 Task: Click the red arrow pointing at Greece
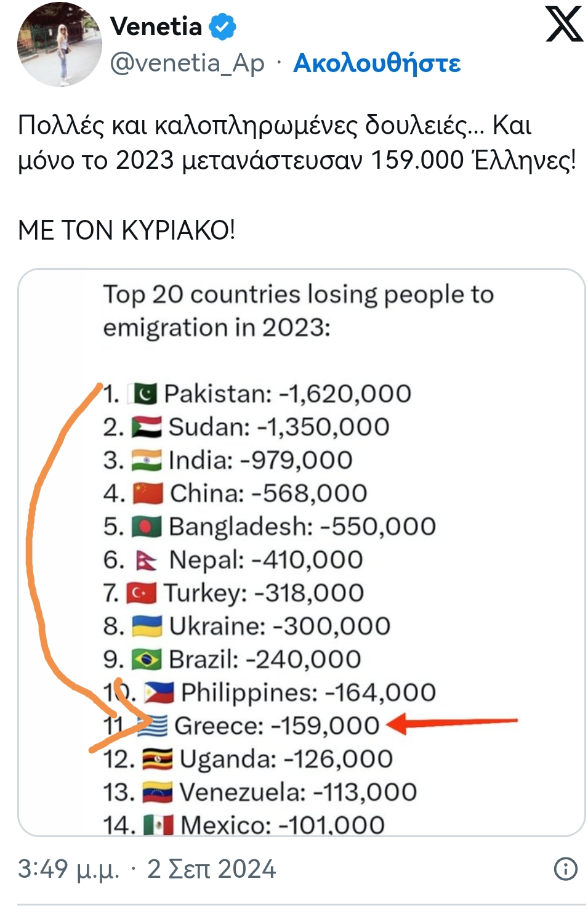pos(453,723)
